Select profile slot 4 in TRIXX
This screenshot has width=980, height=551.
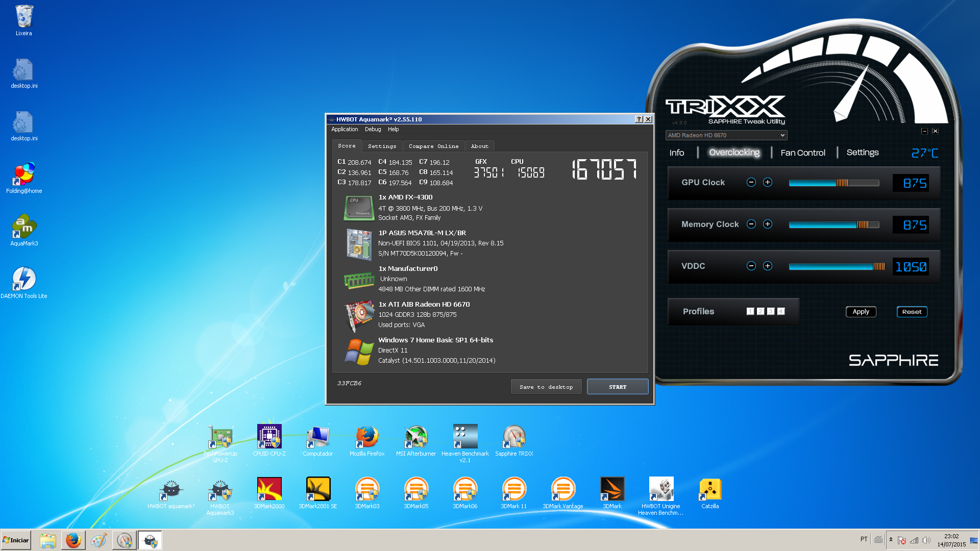(781, 311)
